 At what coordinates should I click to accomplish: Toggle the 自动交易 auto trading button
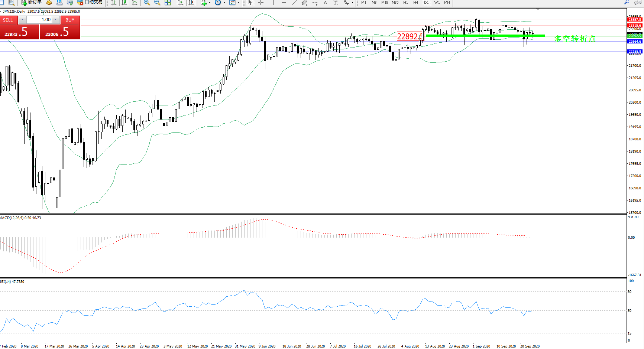pos(90,2)
